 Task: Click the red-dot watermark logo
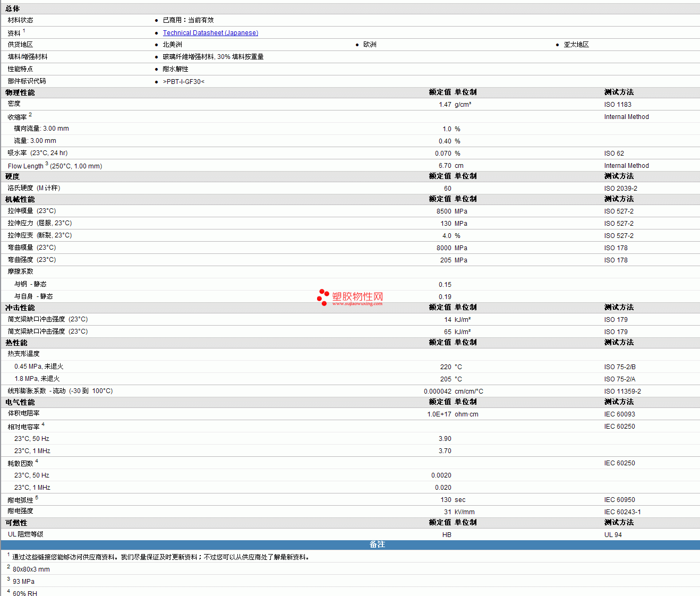pos(322,297)
